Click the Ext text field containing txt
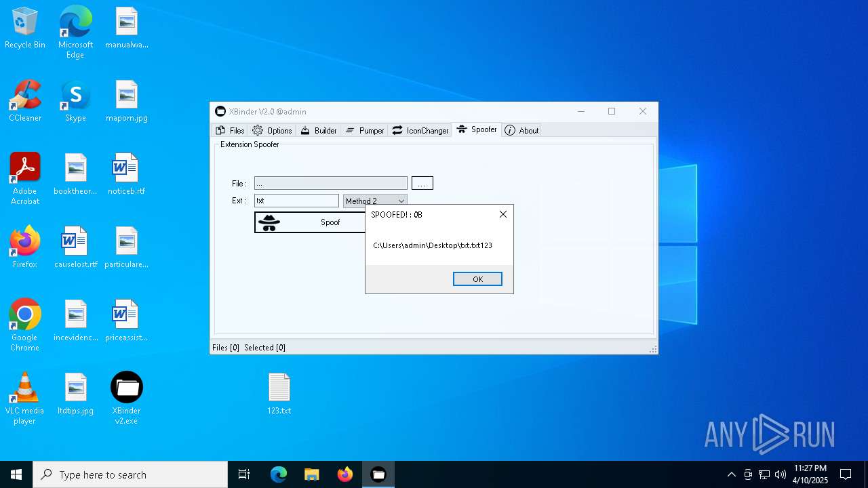Image resolution: width=868 pixels, height=488 pixels. point(296,201)
